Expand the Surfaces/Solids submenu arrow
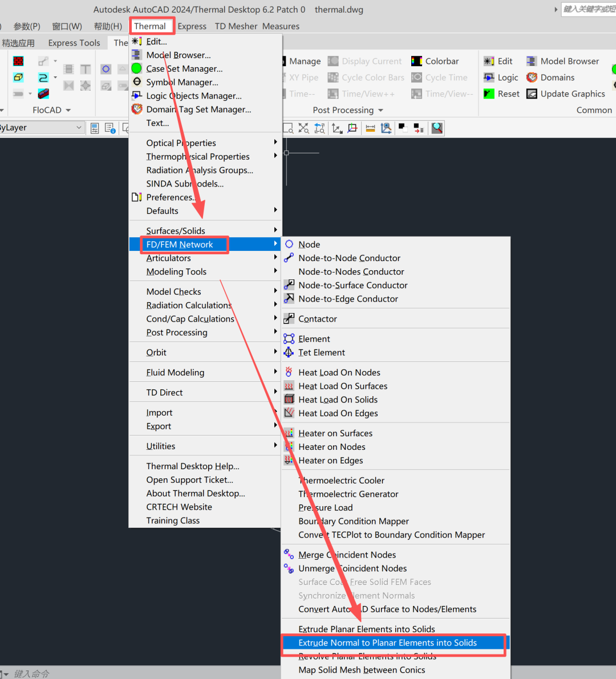 [275, 230]
